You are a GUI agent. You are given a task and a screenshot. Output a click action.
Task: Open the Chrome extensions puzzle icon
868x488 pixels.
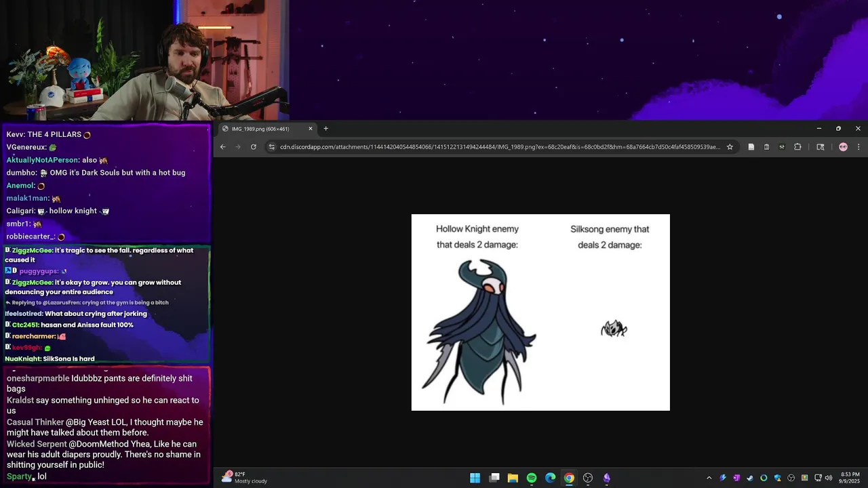coord(797,147)
